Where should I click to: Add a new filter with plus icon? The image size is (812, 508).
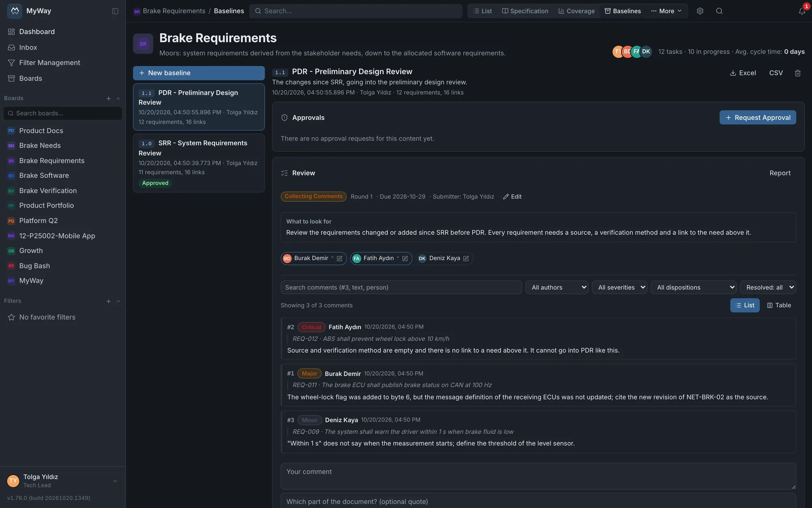[x=108, y=301]
